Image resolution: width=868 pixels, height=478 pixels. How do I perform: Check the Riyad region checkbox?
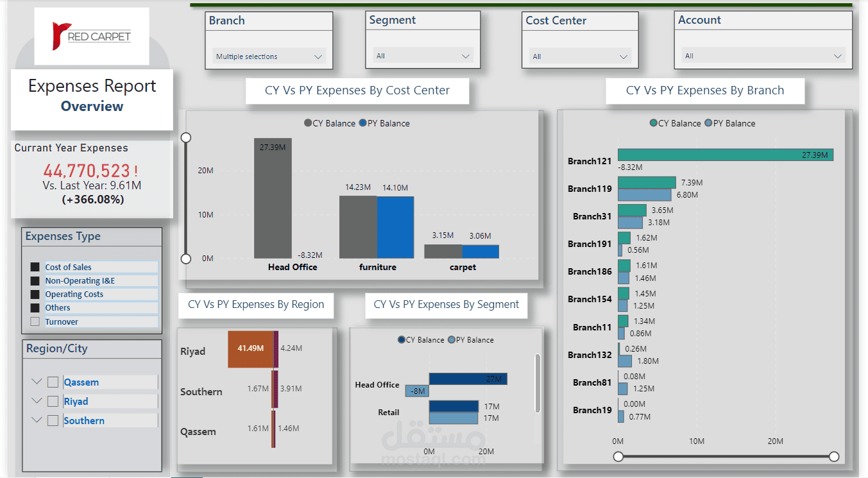coord(53,401)
